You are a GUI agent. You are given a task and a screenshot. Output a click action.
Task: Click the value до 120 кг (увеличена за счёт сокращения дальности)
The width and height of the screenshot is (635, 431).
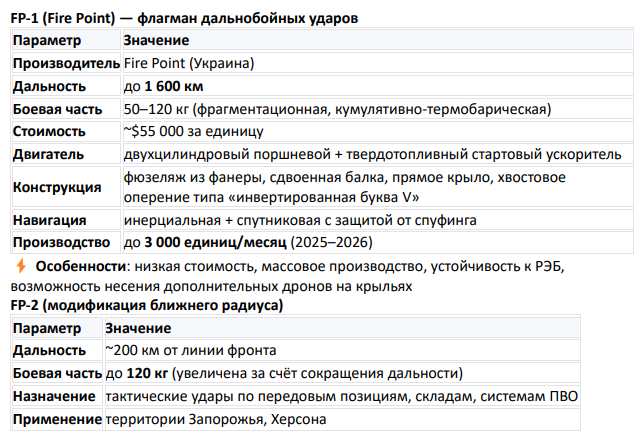(x=284, y=373)
